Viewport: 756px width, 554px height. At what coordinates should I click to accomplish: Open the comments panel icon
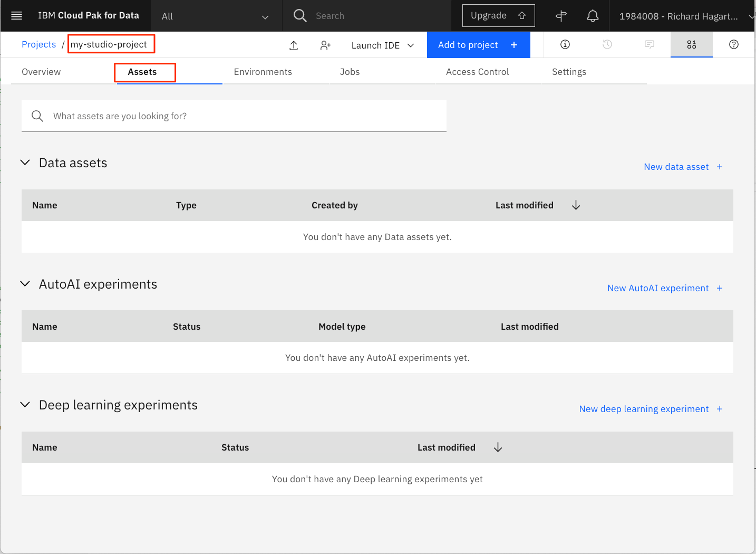tap(650, 44)
